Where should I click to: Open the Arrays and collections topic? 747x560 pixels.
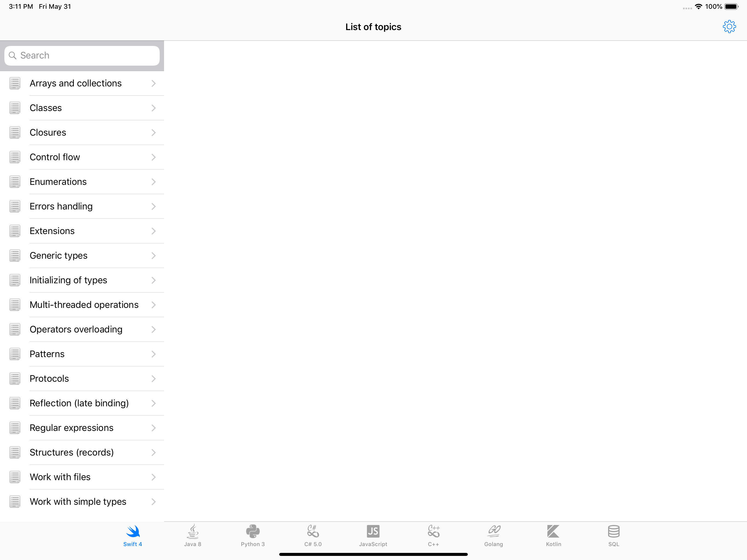pos(76,83)
